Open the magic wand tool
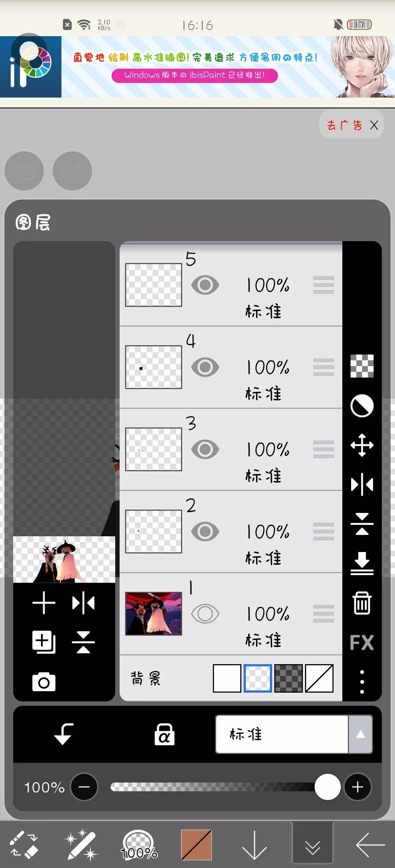Screen dimensions: 395x868 click(81, 845)
